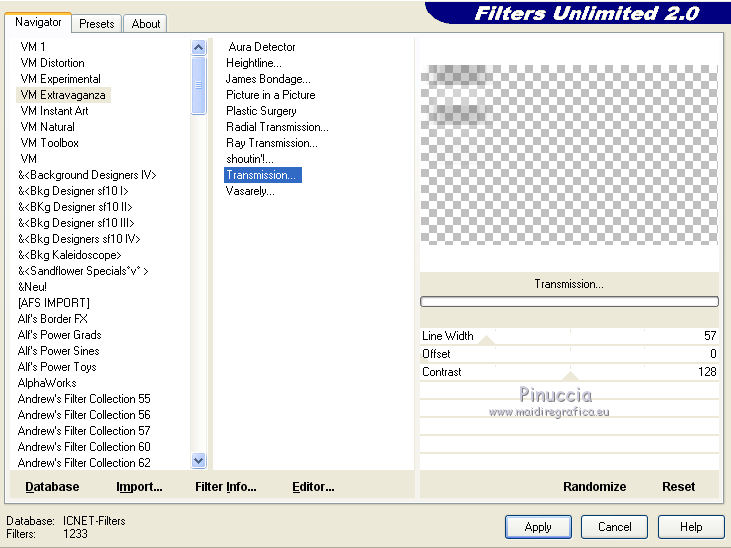Image resolution: width=731 pixels, height=548 pixels.
Task: Open Help
Action: tap(691, 527)
